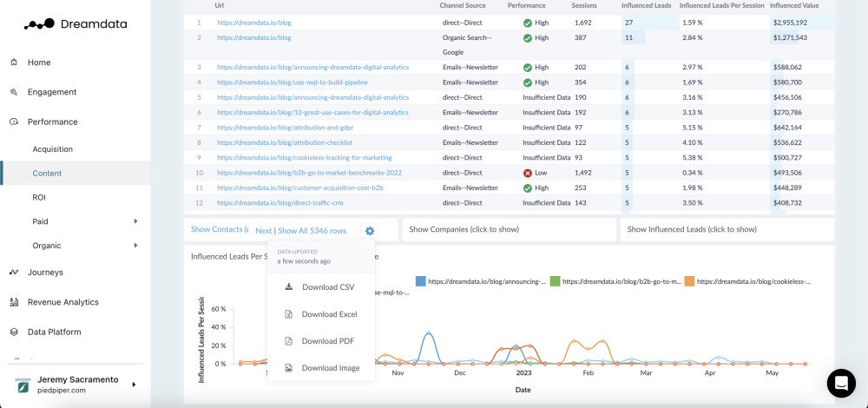Open the Jeremy Sacramento account menu arrow
Image resolution: width=868 pixels, height=408 pixels.
134,385
